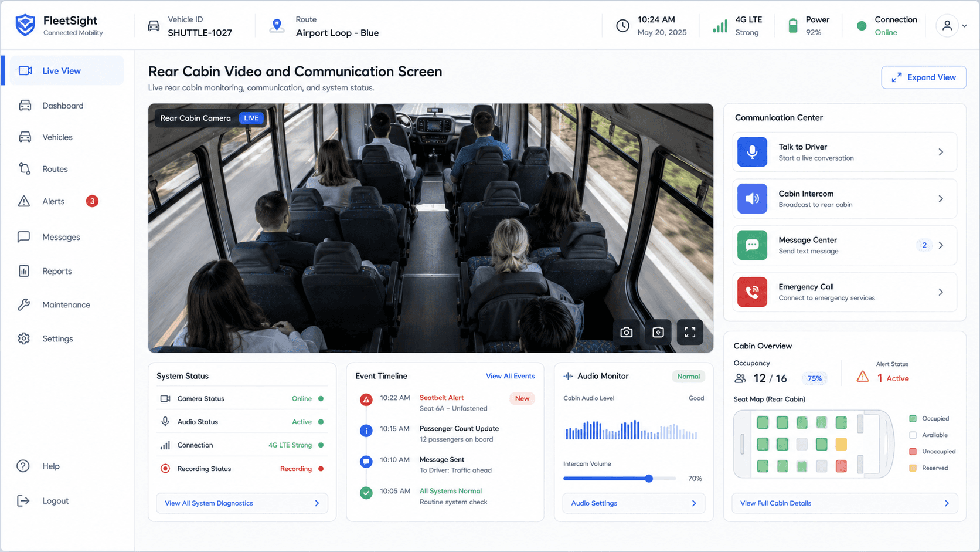Expand Talk to Driver chevron
The width and height of the screenshot is (980, 552).
(941, 152)
